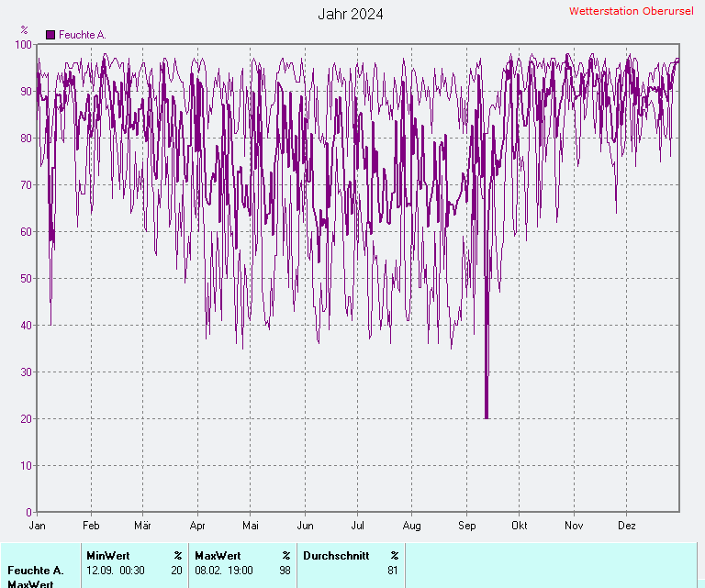Click the 'MaxWert' column header
705x588 pixels.
coord(218,556)
